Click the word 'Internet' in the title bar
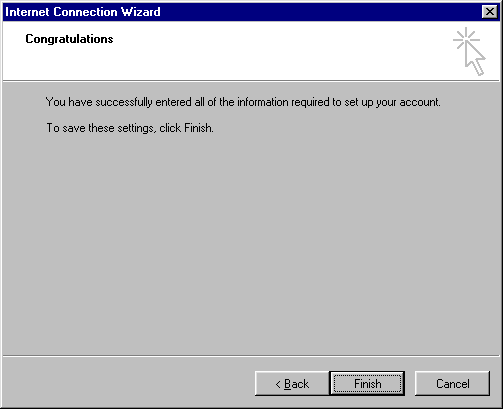Image resolution: width=503 pixels, height=409 pixels. [28, 12]
